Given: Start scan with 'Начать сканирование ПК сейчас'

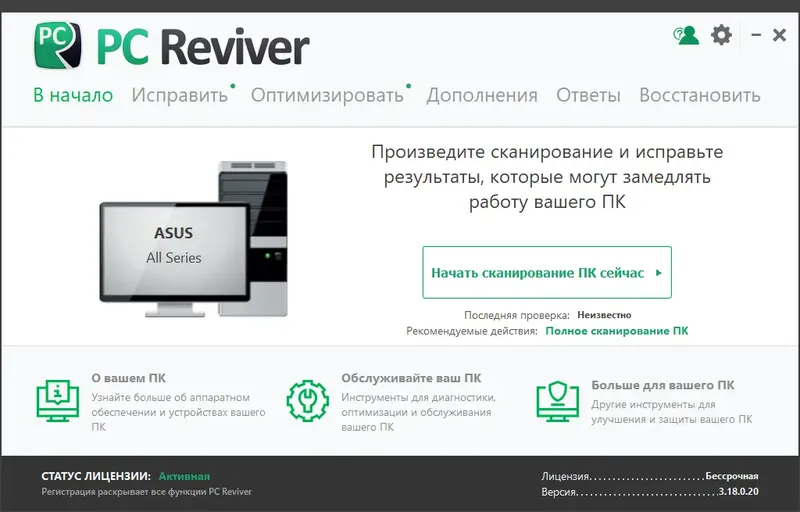Looking at the screenshot, I should (547, 272).
